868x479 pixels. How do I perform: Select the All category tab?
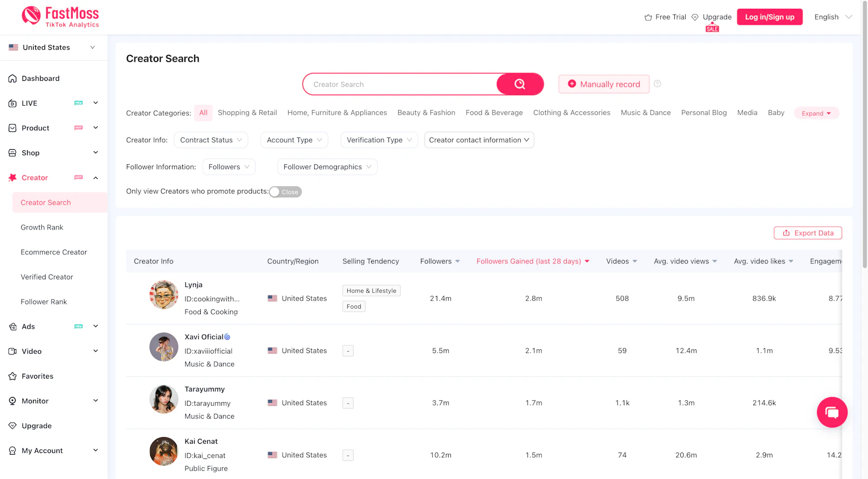[203, 113]
